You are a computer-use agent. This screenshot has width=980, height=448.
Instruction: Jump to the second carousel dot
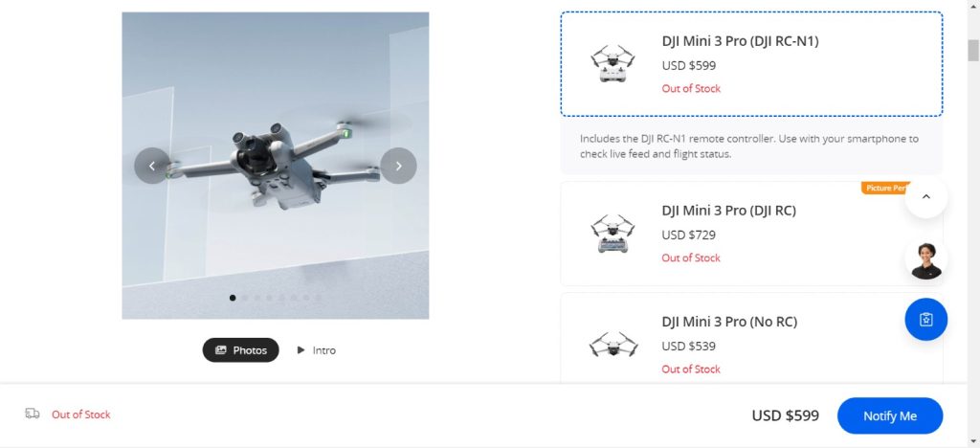tap(245, 298)
